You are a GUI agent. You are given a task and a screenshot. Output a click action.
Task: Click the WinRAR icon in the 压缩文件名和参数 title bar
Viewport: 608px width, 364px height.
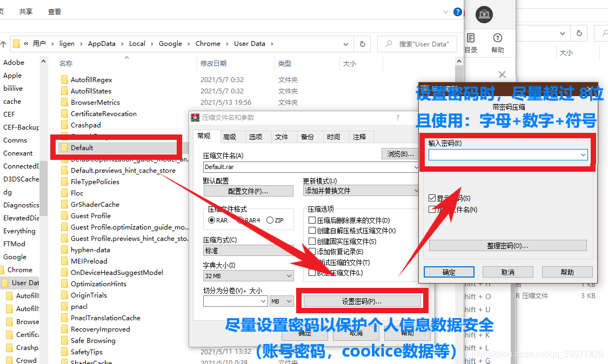[x=195, y=117]
